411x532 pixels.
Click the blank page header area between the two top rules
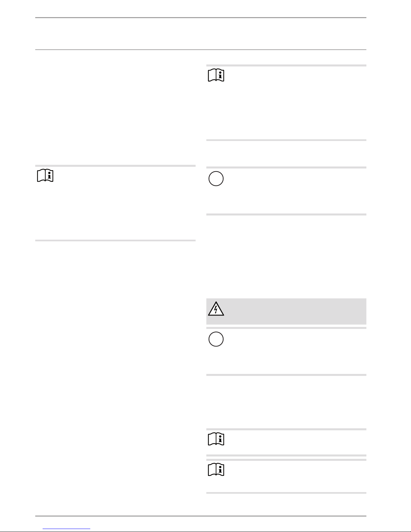[x=201, y=34]
